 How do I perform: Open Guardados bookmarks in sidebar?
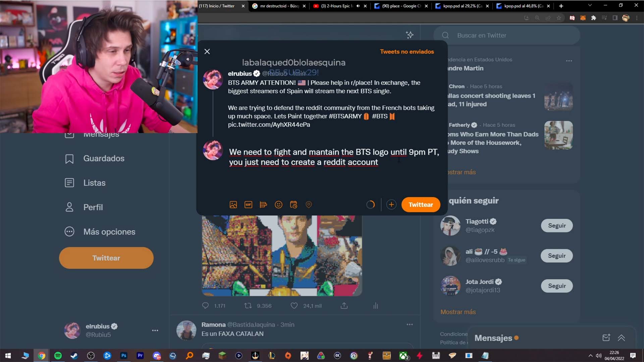95,159
